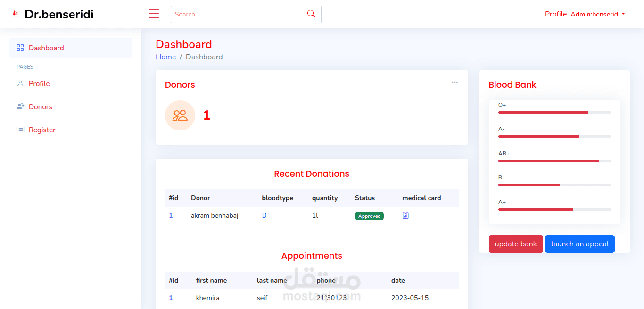Toggle the sidebar with the hamburger menu
The width and height of the screenshot is (644, 309).
tap(154, 14)
